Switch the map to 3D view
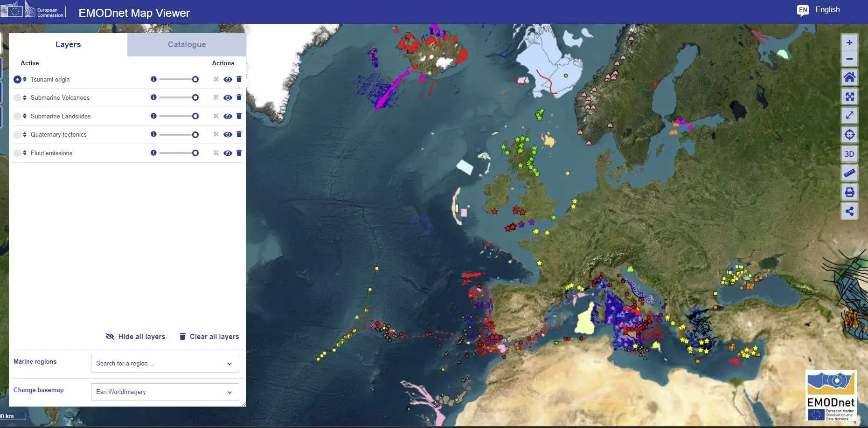Image resolution: width=868 pixels, height=428 pixels. (x=849, y=154)
